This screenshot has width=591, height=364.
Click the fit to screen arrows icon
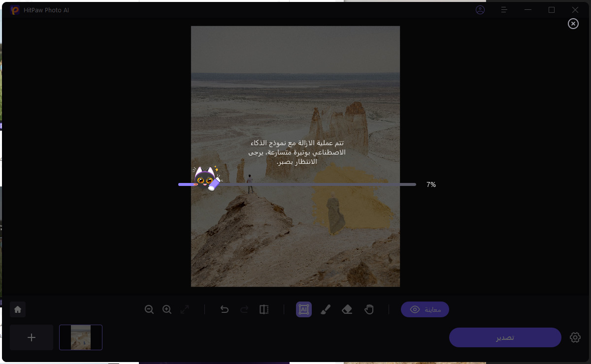(x=185, y=309)
